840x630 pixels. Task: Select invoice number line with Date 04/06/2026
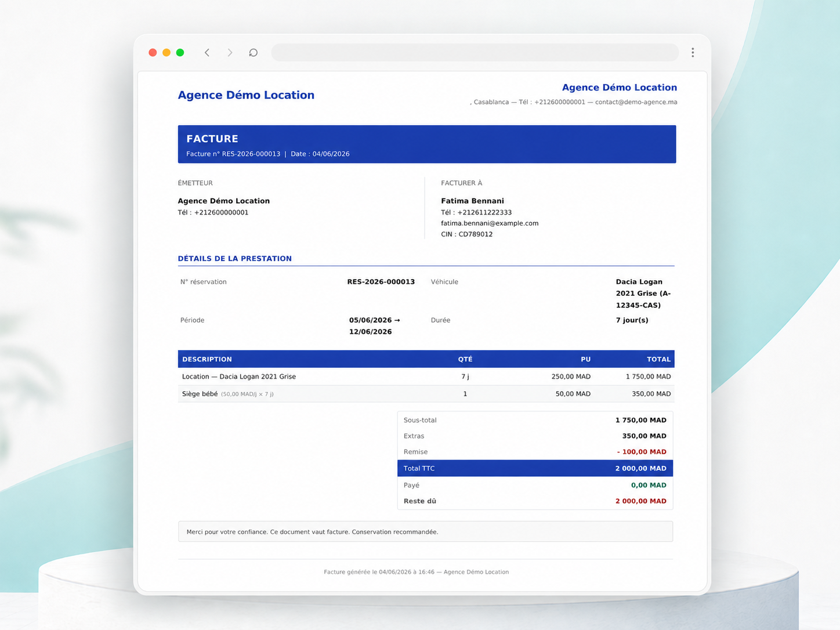pos(268,154)
